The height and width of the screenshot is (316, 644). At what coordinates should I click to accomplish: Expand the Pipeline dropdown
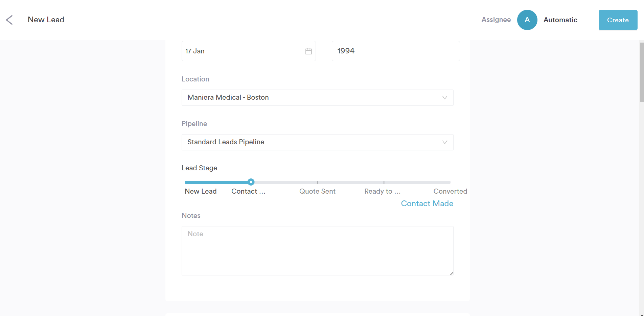tap(317, 142)
